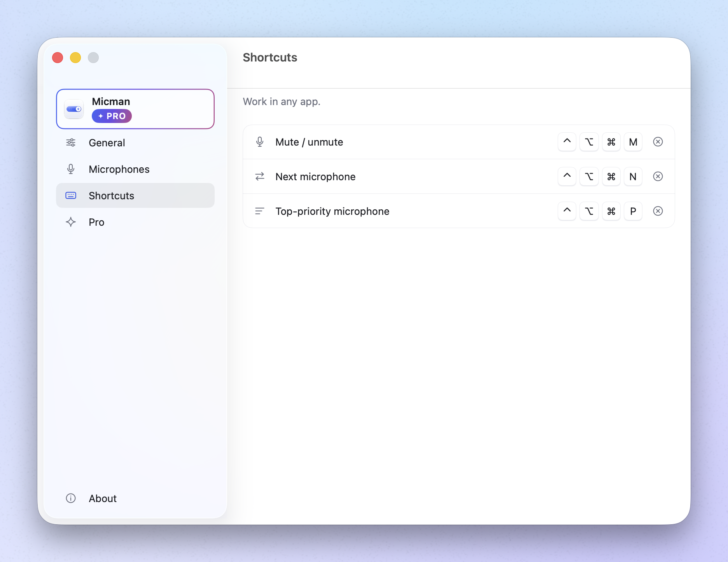Click Command key in Next microphone row
Viewport: 728px width, 562px height.
pos(611,177)
